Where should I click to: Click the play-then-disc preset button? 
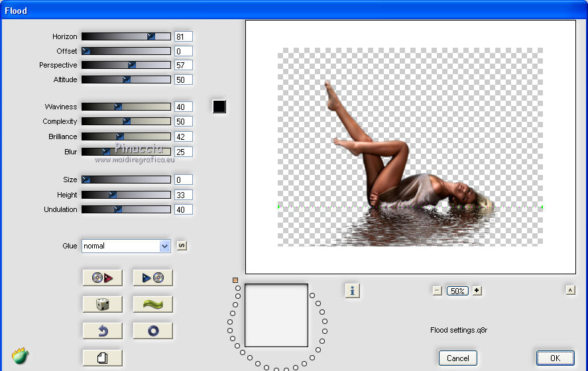152,278
